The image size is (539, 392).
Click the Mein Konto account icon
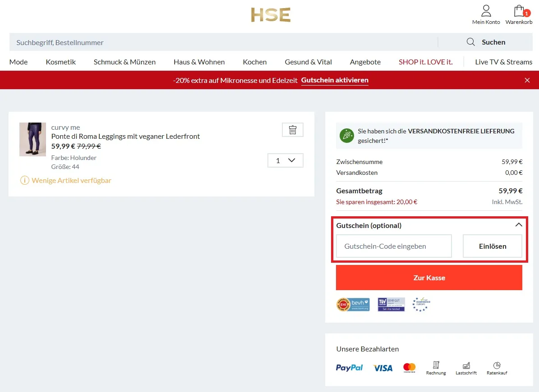pyautogui.click(x=486, y=10)
